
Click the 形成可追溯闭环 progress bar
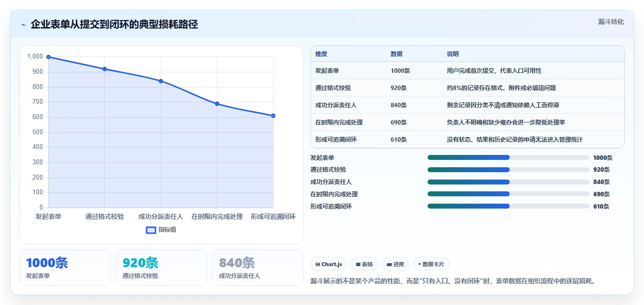click(508, 206)
